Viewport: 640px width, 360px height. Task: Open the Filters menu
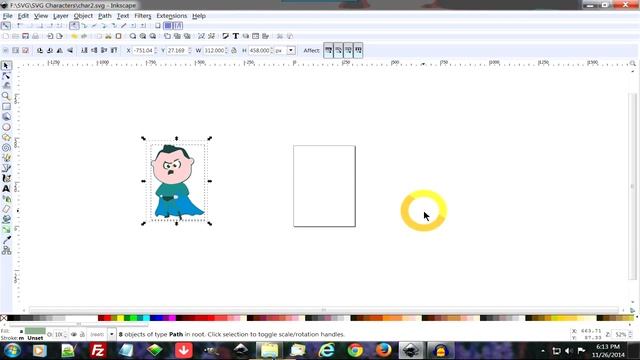[142, 16]
